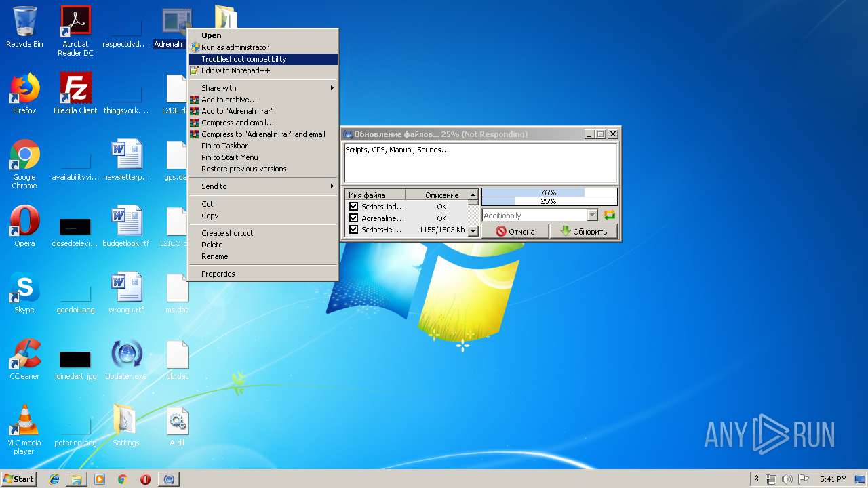Select the Updater.exe desktop icon
Viewport: 868px width, 488px height.
point(126,359)
